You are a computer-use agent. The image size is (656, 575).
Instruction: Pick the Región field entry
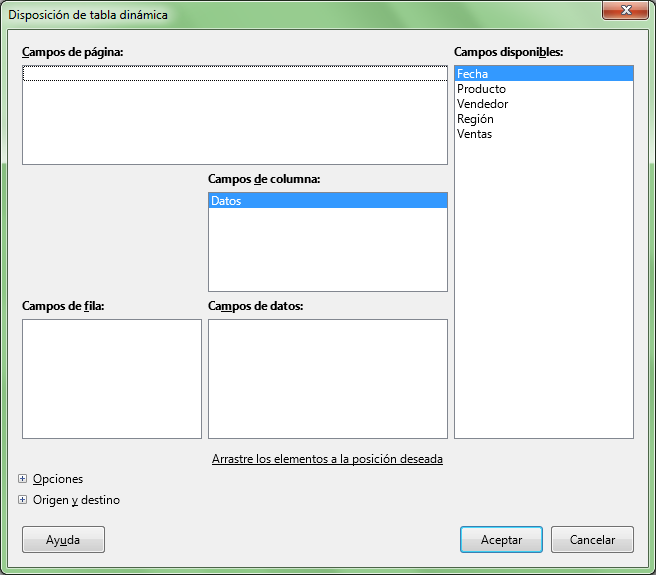475,119
